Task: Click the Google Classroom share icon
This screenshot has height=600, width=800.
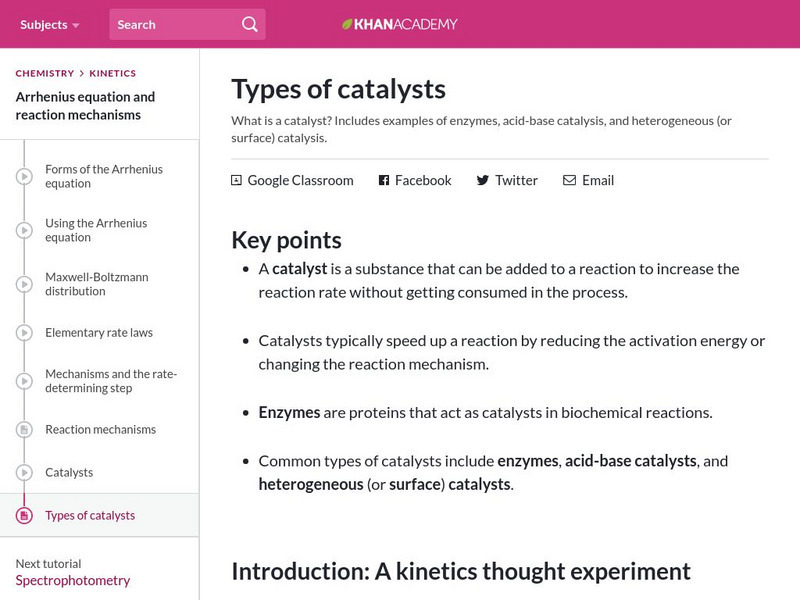Action: [237, 180]
